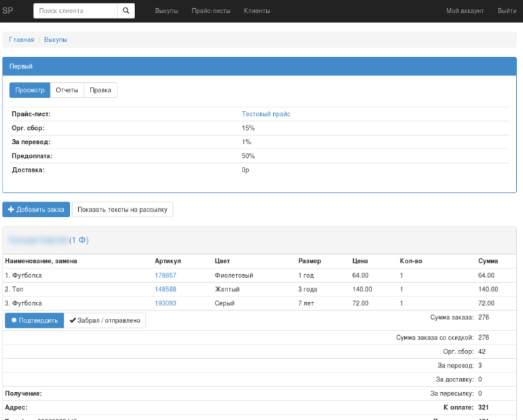Mark order as Забрал / отправлено
Viewport: 523px width, 420px height.
coord(105,320)
